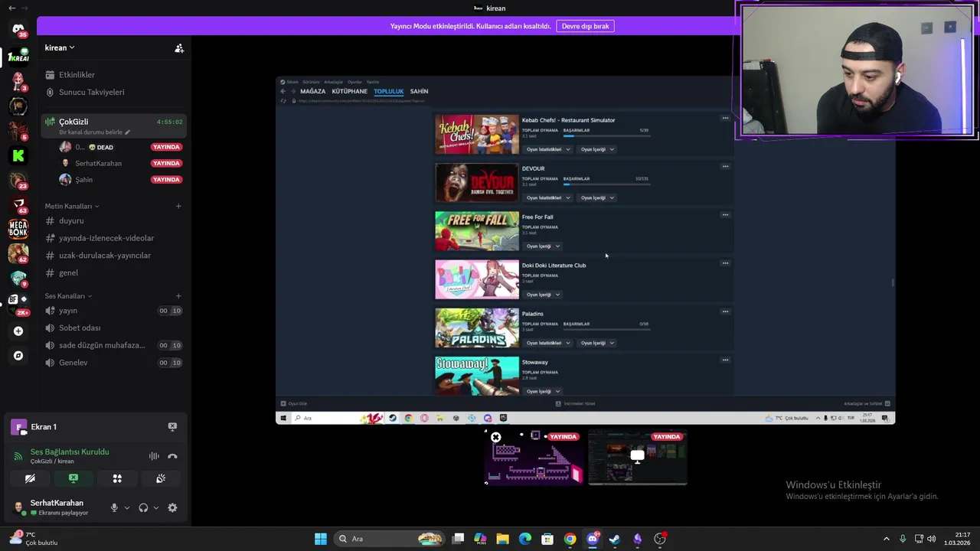The height and width of the screenshot is (551, 980).
Task: Expand the kirean server name dropdown
Action: (x=60, y=47)
